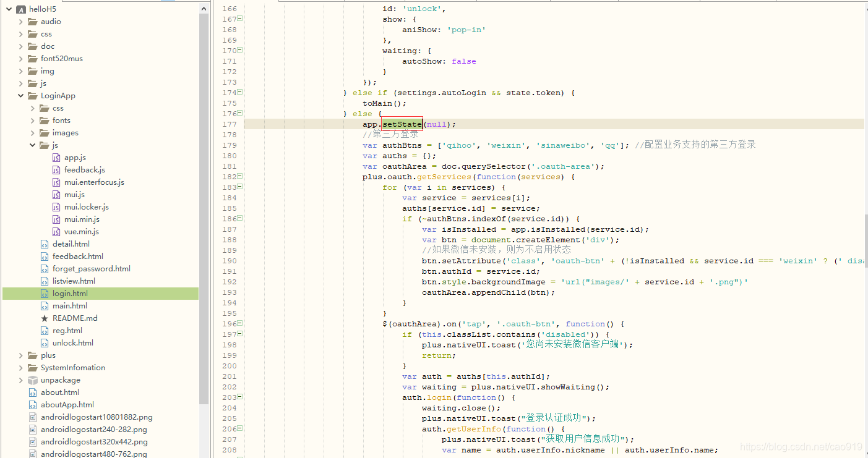The height and width of the screenshot is (458, 868).
Task: Fold code block at line 174
Action: click(240, 92)
